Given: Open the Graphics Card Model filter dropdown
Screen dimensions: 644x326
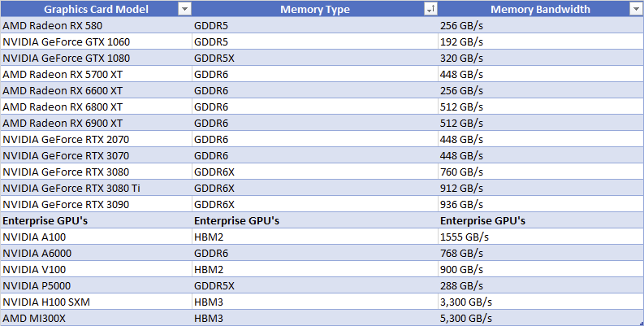Looking at the screenshot, I should click(x=184, y=9).
